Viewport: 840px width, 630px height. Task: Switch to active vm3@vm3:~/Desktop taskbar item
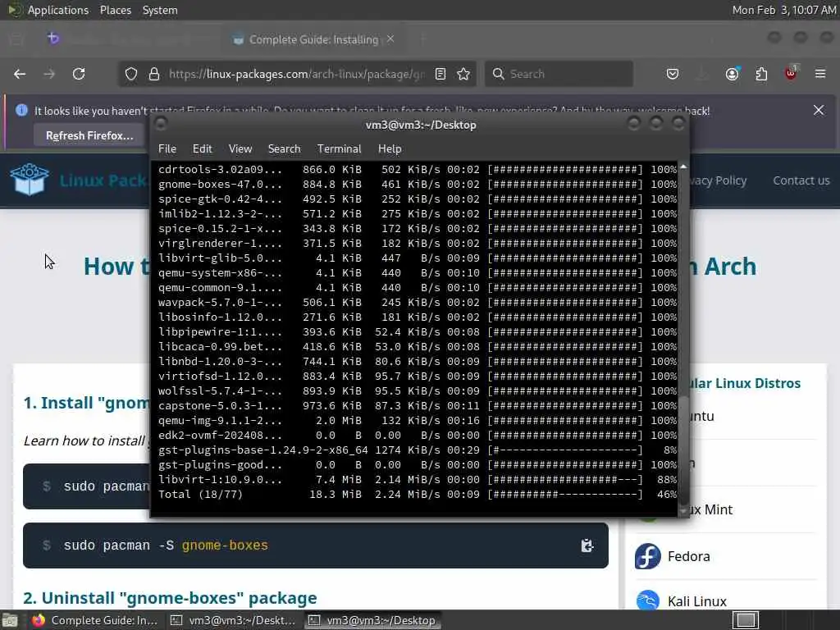pyautogui.click(x=373, y=620)
